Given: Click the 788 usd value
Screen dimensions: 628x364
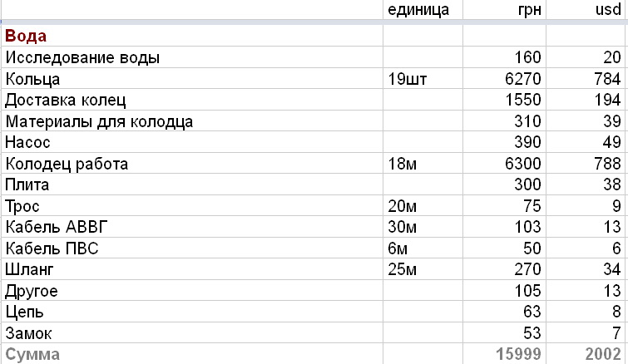Looking at the screenshot, I should tap(586, 163).
